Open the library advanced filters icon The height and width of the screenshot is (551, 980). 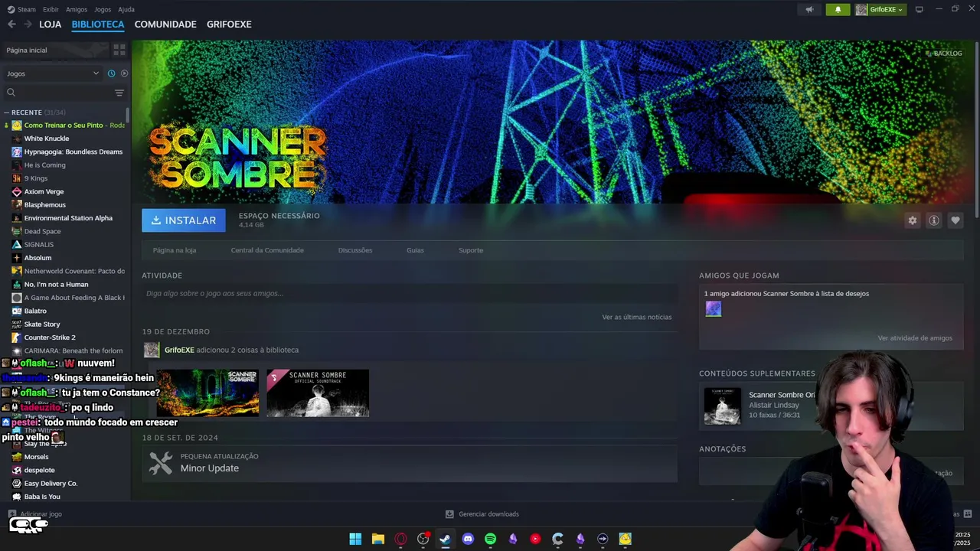tap(119, 93)
